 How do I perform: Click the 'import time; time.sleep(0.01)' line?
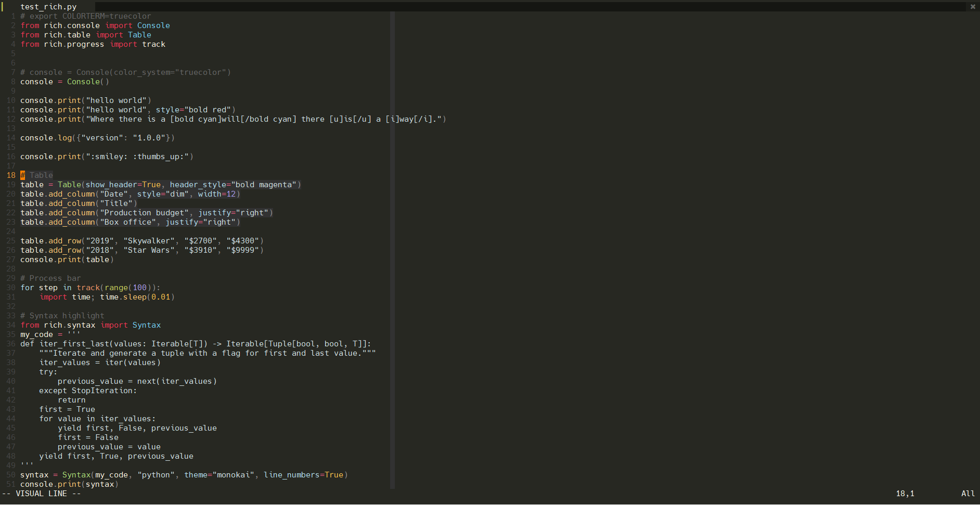pos(107,297)
